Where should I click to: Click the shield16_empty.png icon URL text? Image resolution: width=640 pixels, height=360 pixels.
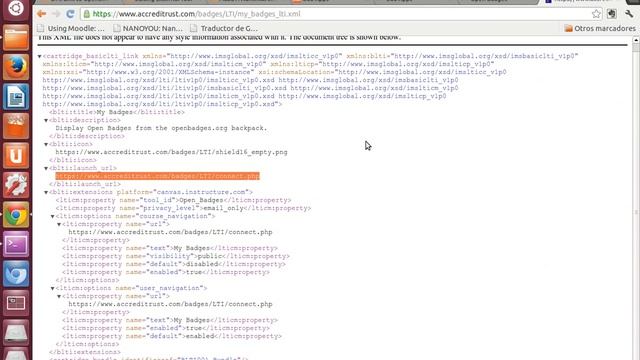click(x=171, y=152)
